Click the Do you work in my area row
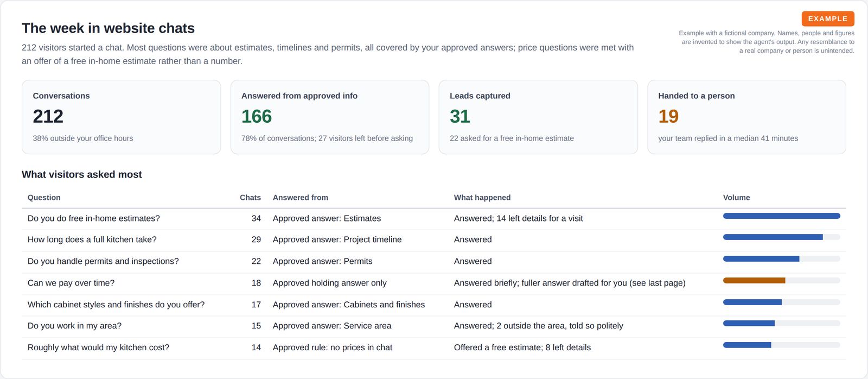This screenshot has width=868, height=379. pyautogui.click(x=434, y=326)
